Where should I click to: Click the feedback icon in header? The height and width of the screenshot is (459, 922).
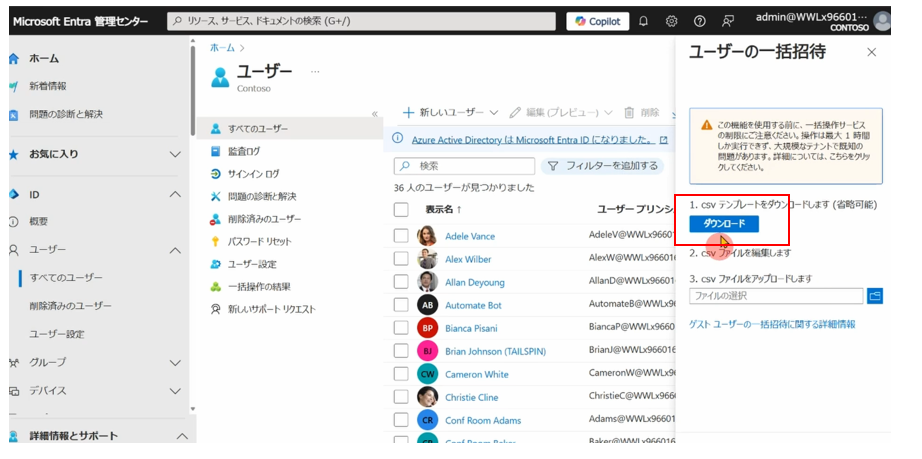(x=727, y=21)
